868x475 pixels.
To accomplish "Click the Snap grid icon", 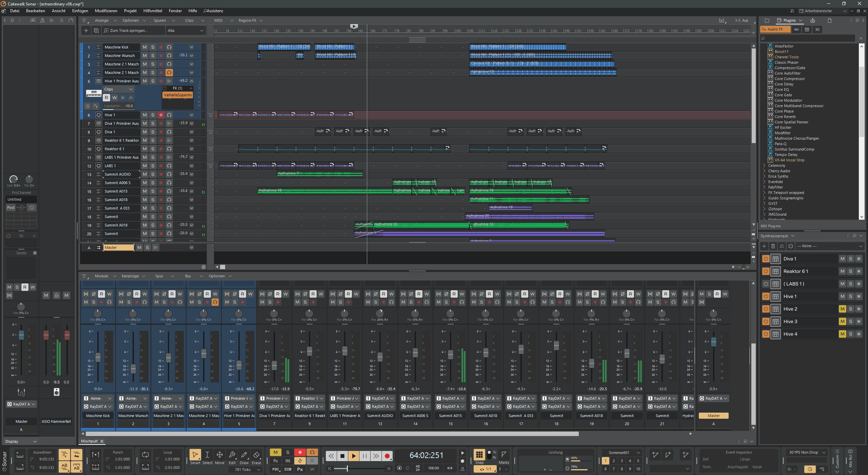I will coord(479,454).
